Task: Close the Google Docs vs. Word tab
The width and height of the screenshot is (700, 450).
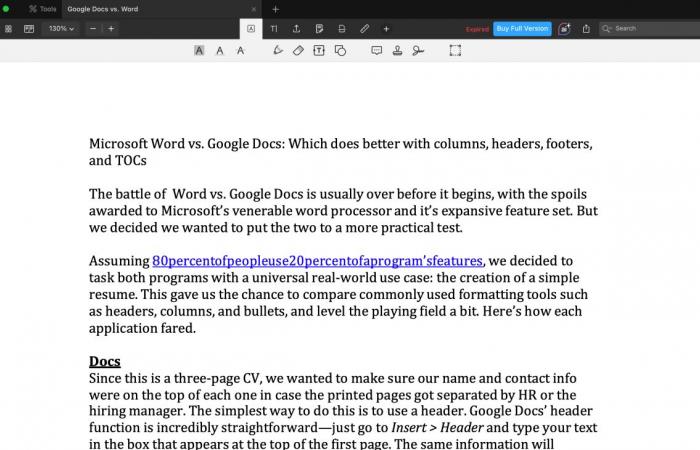Action: [x=254, y=9]
